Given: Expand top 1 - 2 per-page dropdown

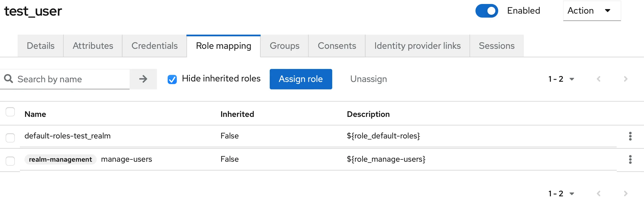Looking at the screenshot, I should coord(561,79).
